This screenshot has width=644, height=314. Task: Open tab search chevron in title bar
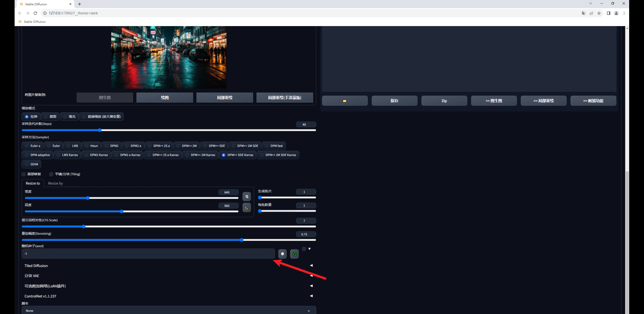tap(591, 4)
